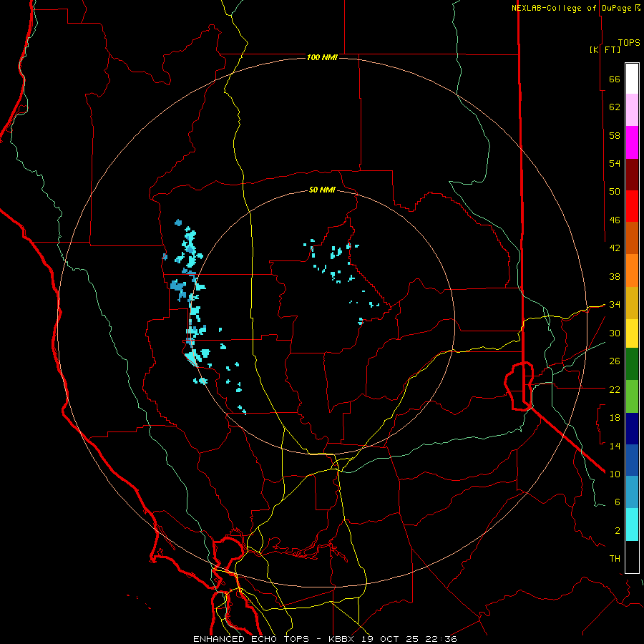Click the '62' legend value
Image resolution: width=644 pixels, height=644 pixels.
tap(615, 107)
